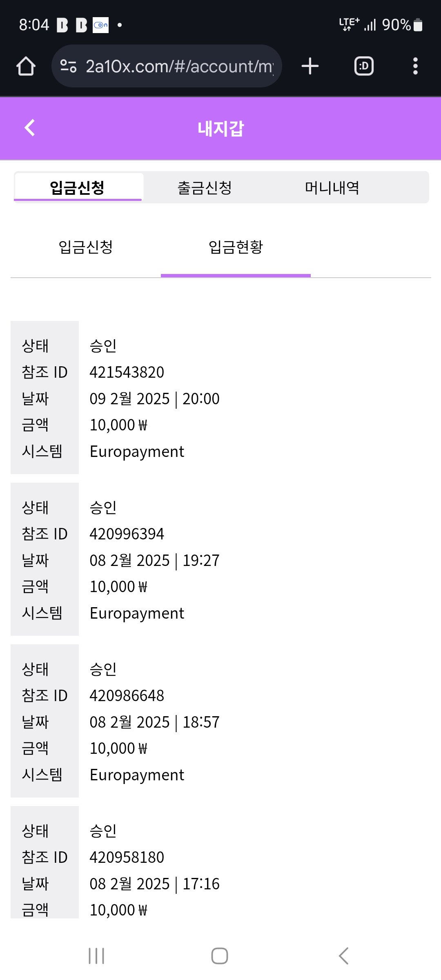Image resolution: width=441 pixels, height=980 pixels.
Task: Tap the 내지갑 page title
Action: coord(220,129)
